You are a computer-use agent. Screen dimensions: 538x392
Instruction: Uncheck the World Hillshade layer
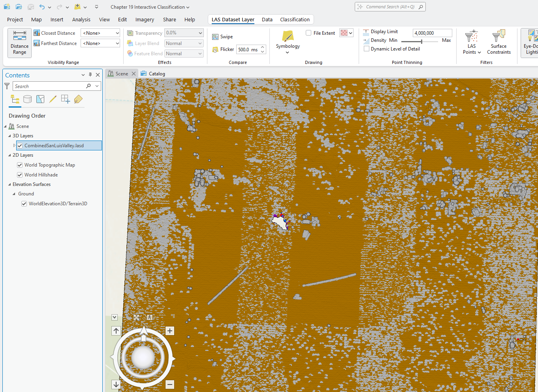click(20, 175)
